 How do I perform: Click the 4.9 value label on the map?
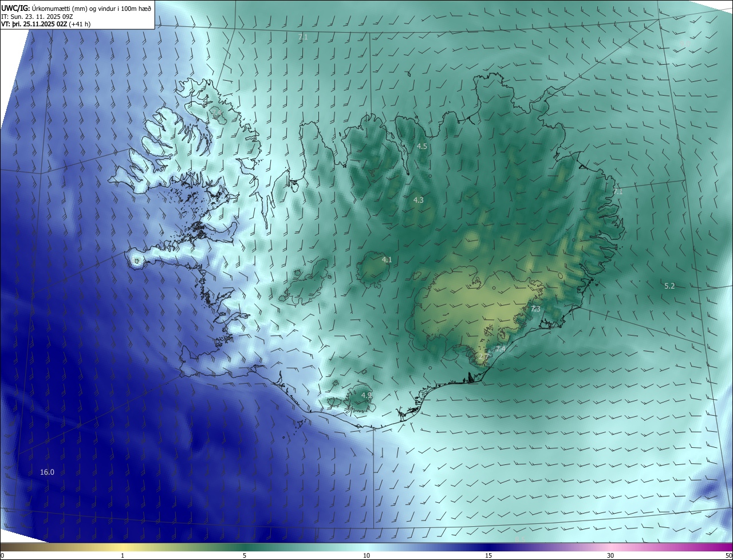click(366, 396)
